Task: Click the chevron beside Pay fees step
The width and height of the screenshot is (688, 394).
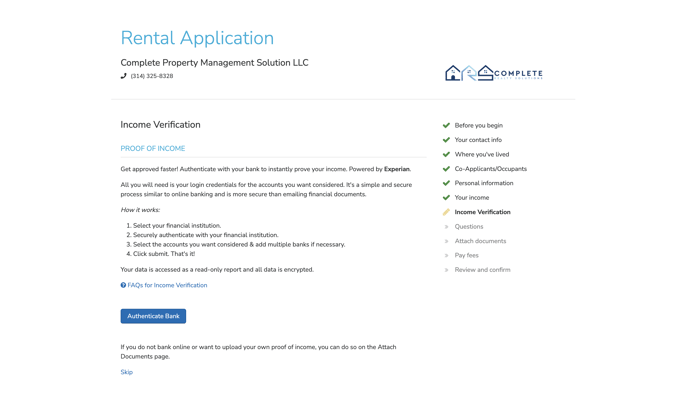Action: (446, 255)
